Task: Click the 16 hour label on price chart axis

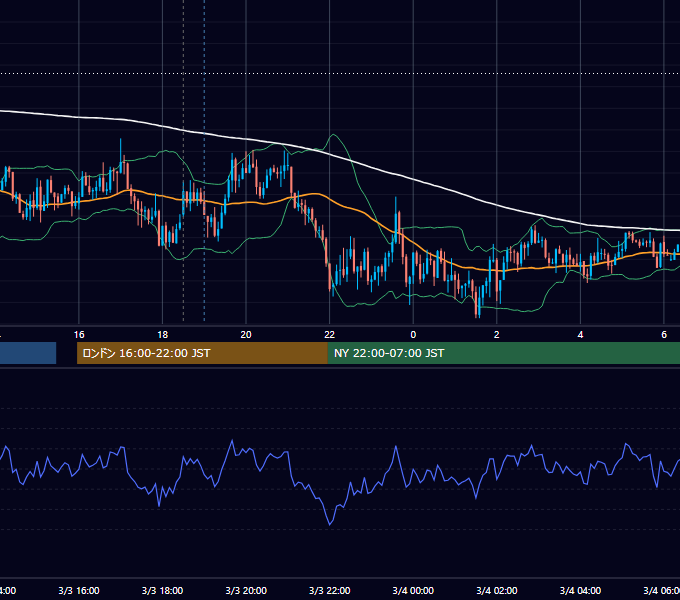Action: point(79,335)
